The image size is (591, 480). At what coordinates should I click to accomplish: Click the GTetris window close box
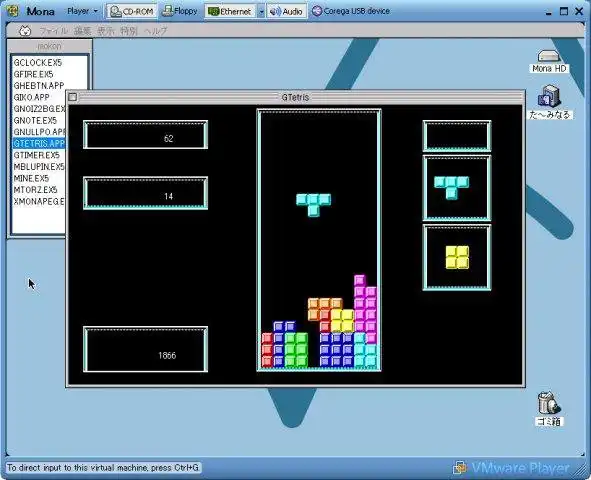(x=73, y=97)
